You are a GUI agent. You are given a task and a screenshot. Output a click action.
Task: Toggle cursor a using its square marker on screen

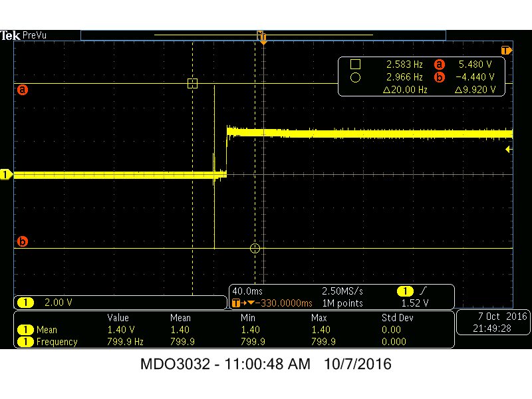click(x=192, y=83)
